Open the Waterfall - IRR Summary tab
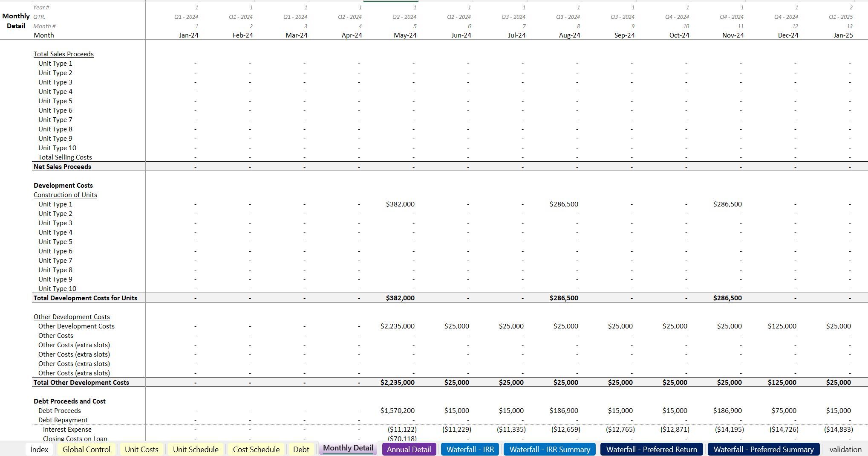Viewport: 868px width, 456px height. 550,449
